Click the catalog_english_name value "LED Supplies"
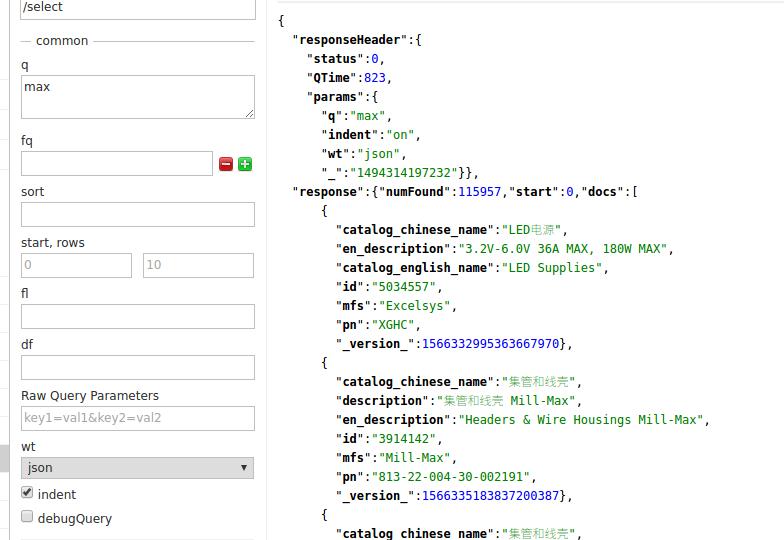Viewport: 784px width, 540px height. tap(552, 268)
